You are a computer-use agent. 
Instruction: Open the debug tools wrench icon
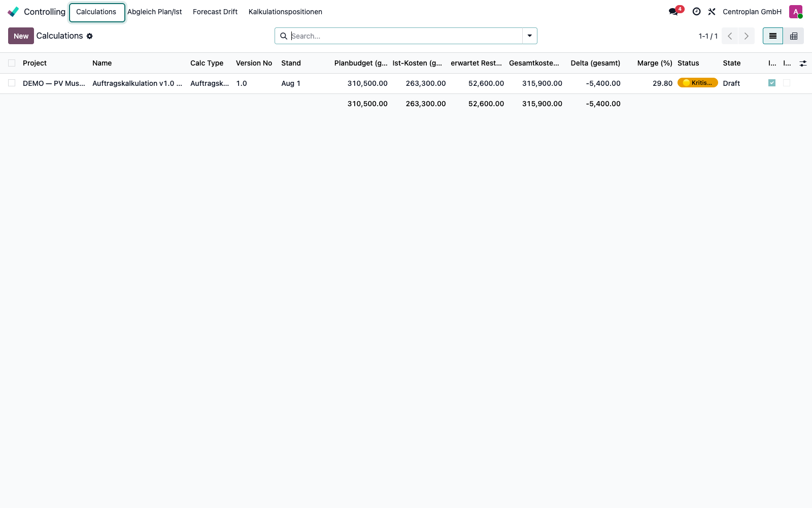click(712, 12)
